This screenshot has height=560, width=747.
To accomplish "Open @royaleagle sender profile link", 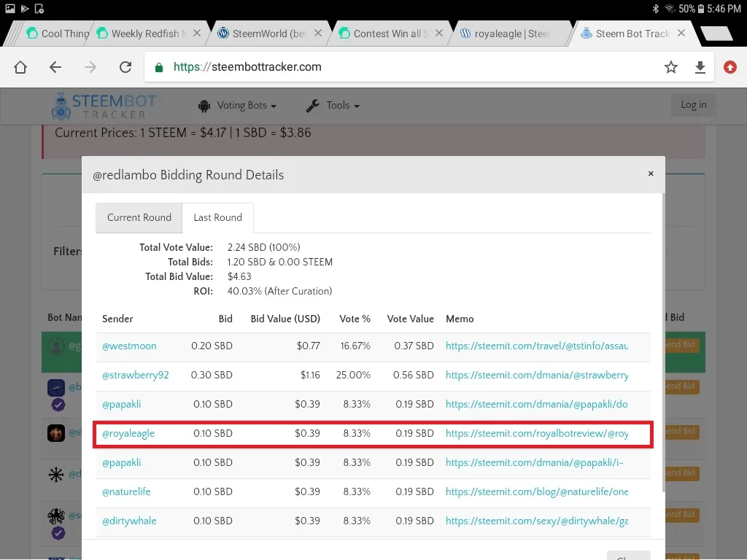I will tap(128, 434).
